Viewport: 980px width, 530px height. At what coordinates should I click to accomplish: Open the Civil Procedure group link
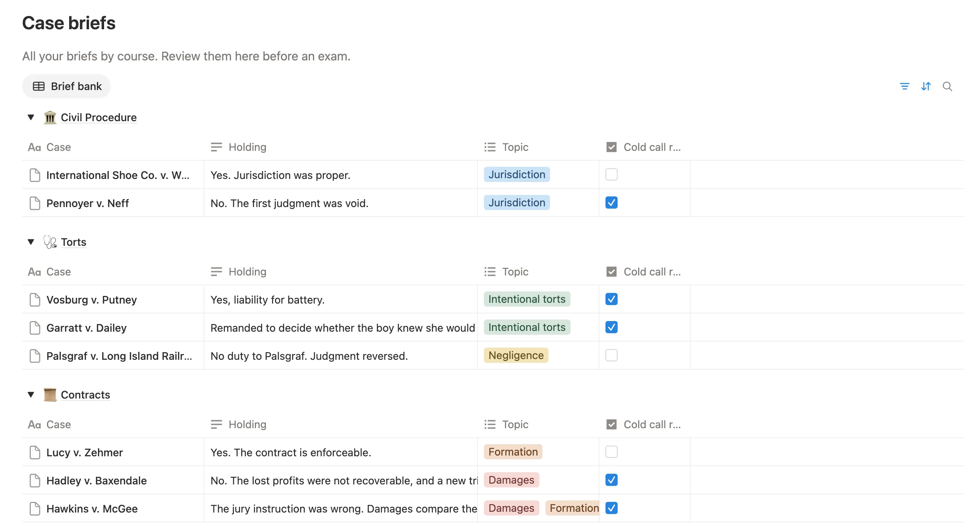pos(98,117)
